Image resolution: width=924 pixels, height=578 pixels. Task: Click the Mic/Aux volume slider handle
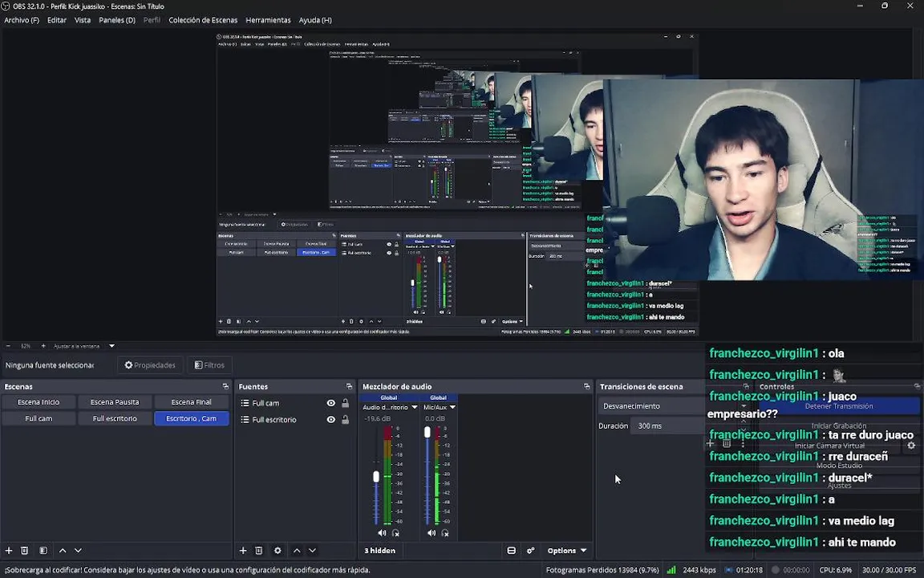[x=428, y=433]
